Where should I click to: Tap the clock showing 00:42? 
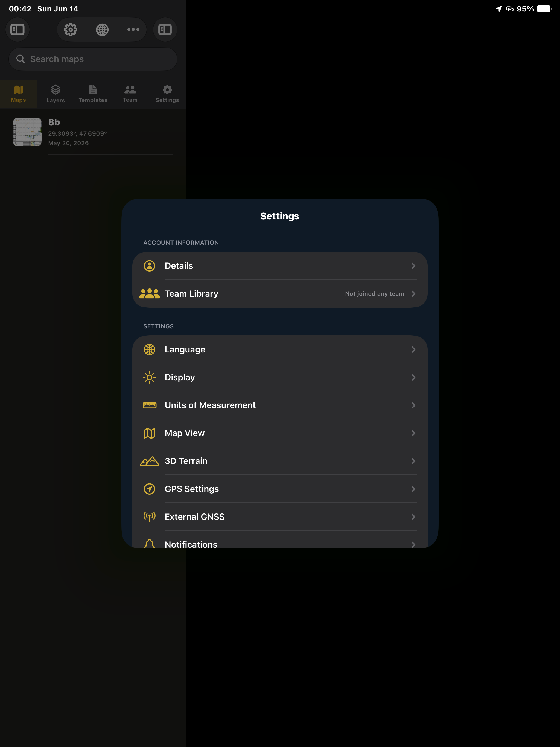20,9
